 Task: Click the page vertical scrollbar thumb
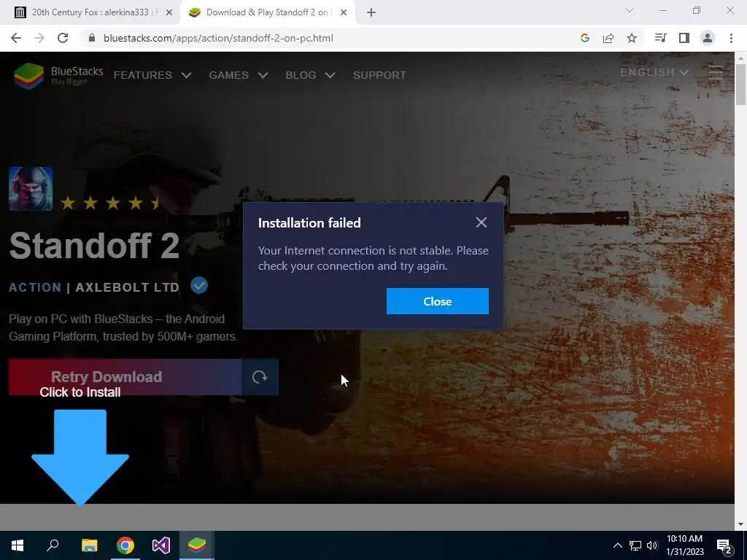coord(740,84)
